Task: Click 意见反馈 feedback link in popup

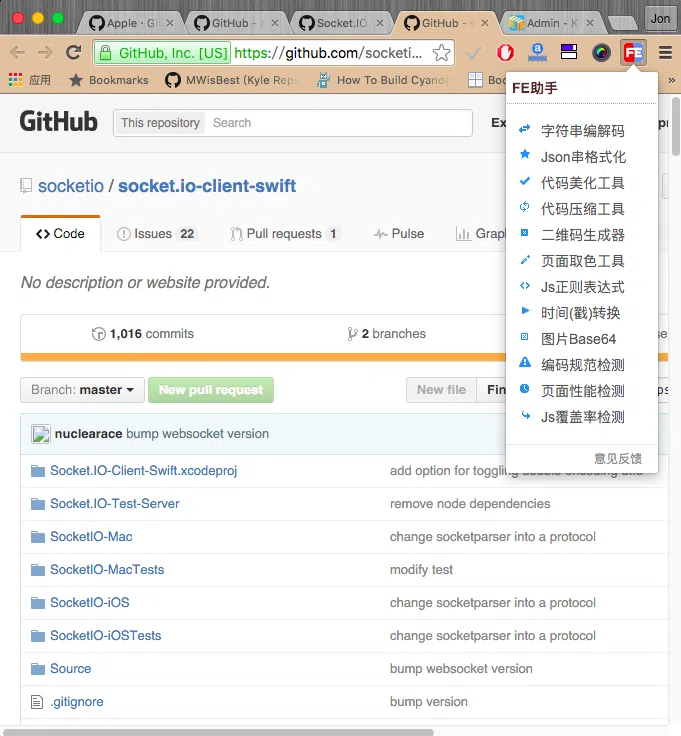Action: (617, 458)
